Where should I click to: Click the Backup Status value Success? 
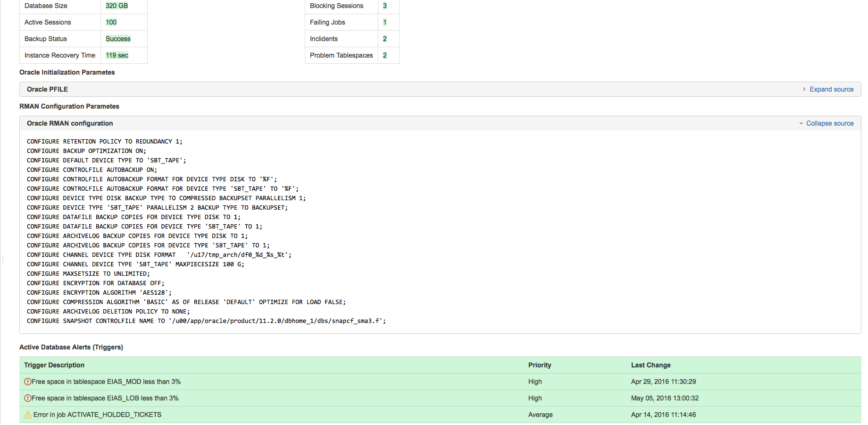pyautogui.click(x=118, y=39)
